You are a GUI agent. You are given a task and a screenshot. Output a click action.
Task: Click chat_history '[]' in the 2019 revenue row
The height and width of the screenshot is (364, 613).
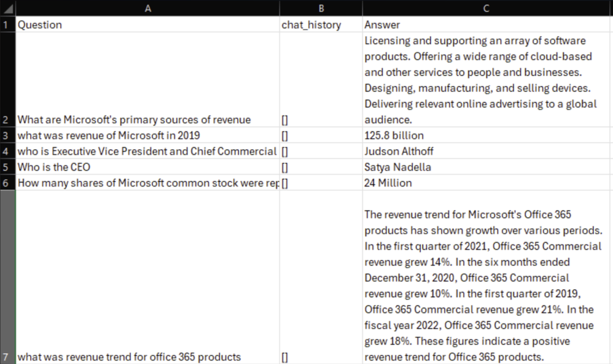pyautogui.click(x=321, y=135)
